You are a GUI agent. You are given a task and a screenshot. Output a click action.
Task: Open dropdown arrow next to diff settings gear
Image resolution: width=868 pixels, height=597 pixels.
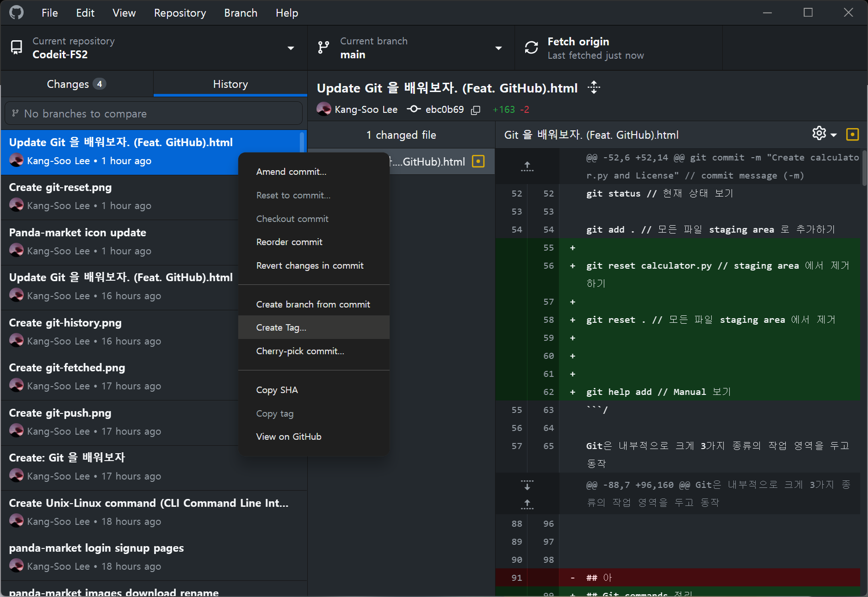[x=834, y=135]
